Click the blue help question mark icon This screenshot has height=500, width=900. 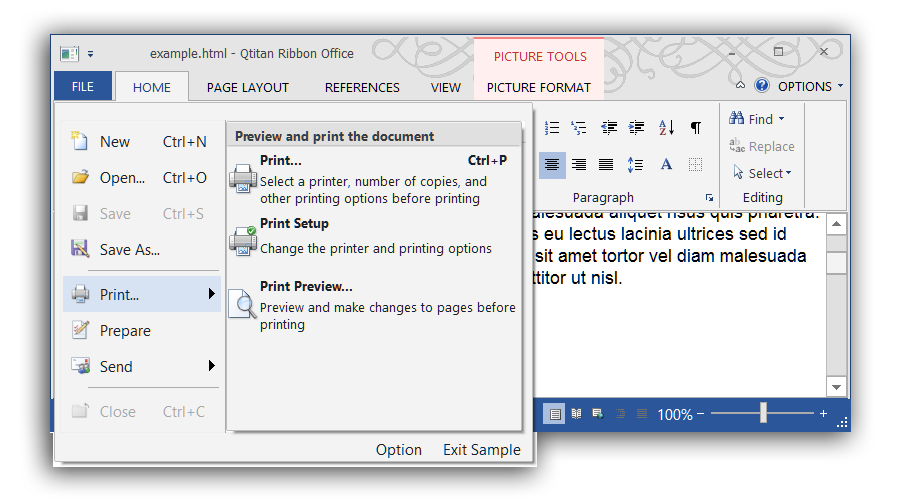point(761,86)
